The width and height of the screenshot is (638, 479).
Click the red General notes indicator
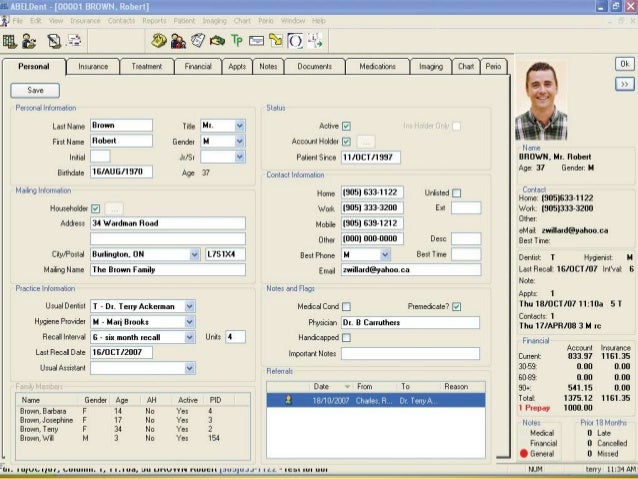click(x=524, y=453)
